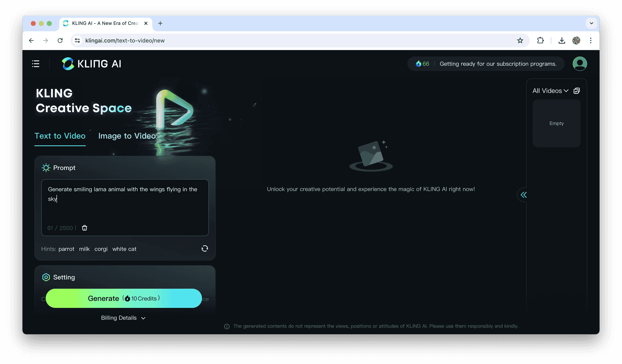Click the Prompt sun/sparkle icon
This screenshot has width=622, height=364.
click(45, 168)
